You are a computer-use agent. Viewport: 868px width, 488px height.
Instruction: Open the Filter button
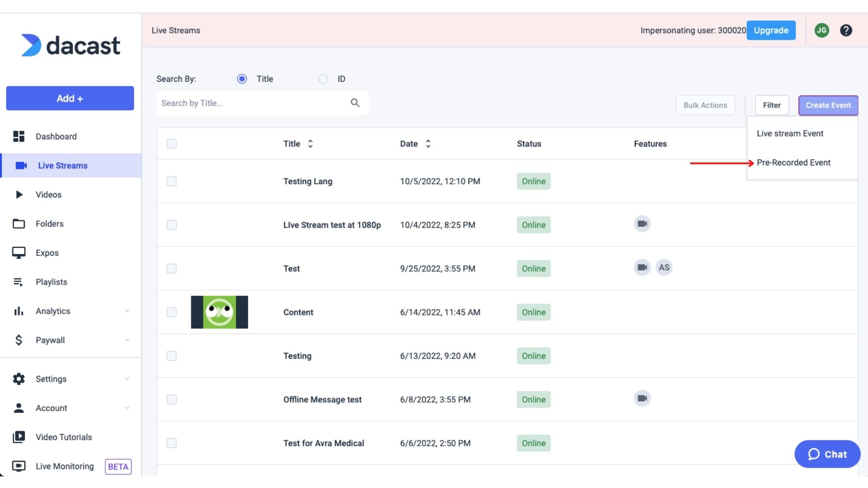(772, 105)
